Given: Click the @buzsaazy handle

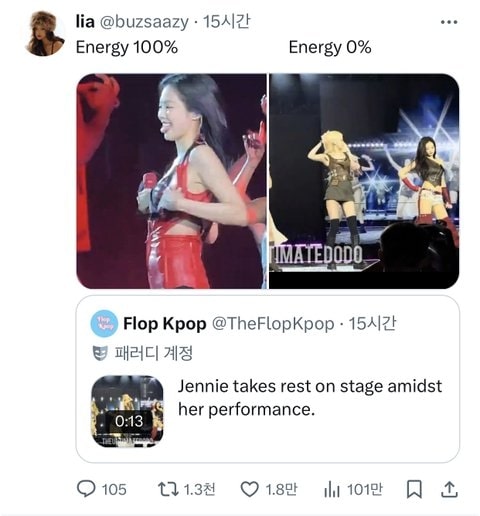Looking at the screenshot, I should pyautogui.click(x=144, y=22).
